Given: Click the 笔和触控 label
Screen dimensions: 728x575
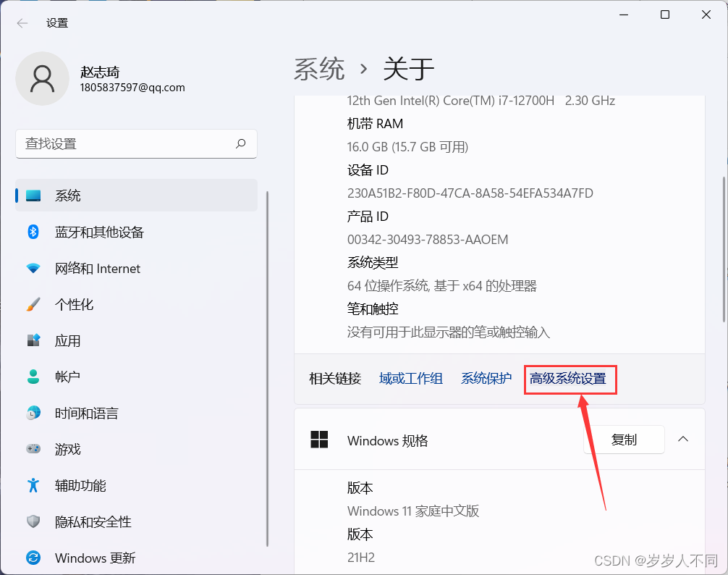Looking at the screenshot, I should (x=373, y=309).
